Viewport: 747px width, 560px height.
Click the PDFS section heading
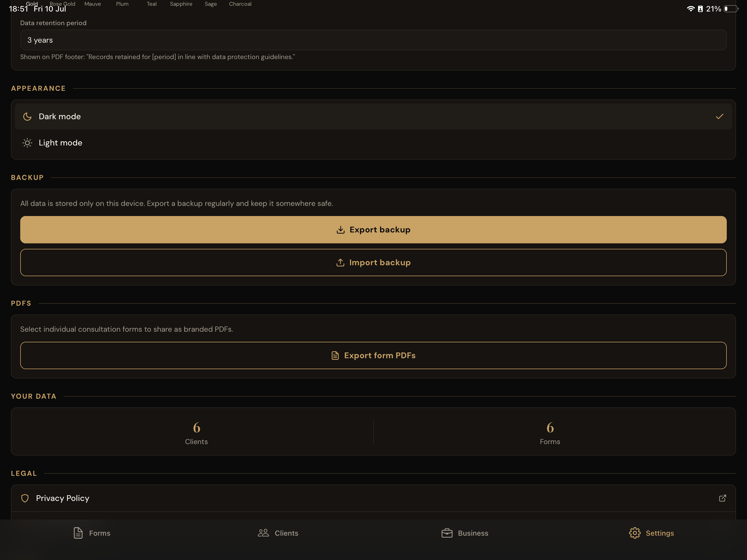pyautogui.click(x=21, y=303)
